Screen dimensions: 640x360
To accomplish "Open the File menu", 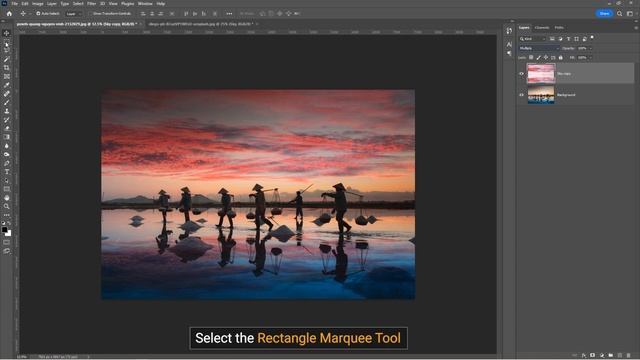I will point(15,4).
